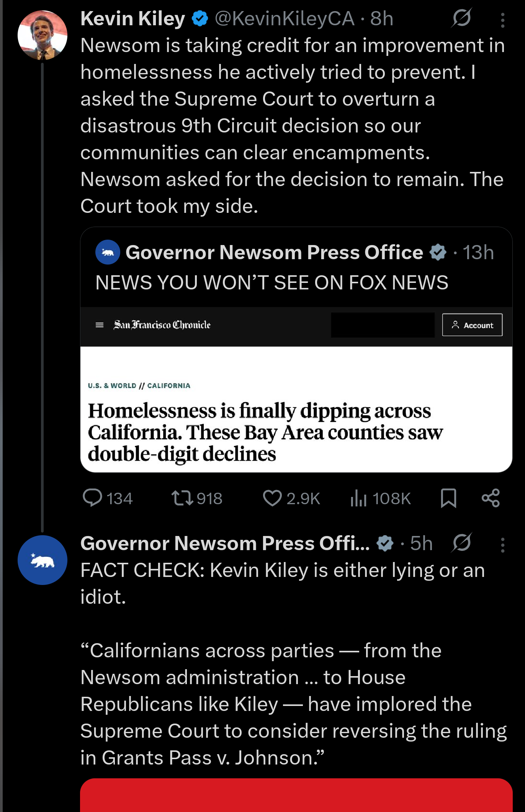Like Kevin Kiley's tweet
Image resolution: width=525 pixels, height=812 pixels.
(x=272, y=498)
